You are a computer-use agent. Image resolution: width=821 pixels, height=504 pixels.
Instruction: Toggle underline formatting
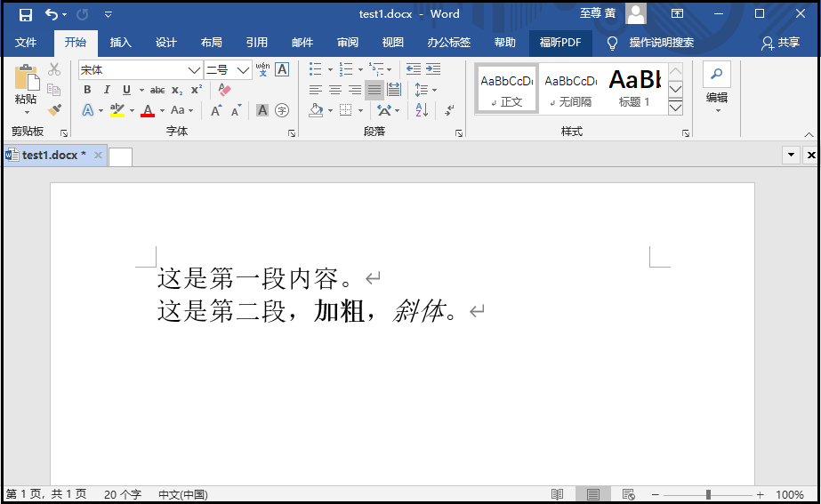click(x=126, y=90)
